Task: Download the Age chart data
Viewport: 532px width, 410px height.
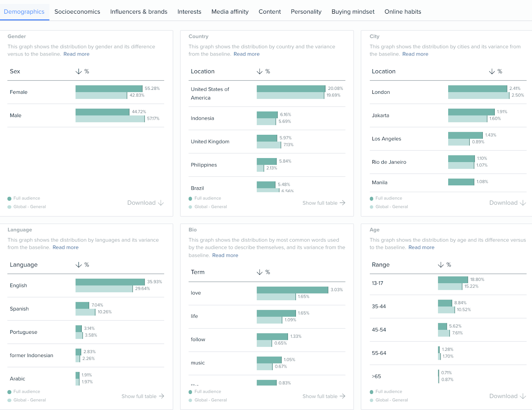Action: pyautogui.click(x=507, y=396)
